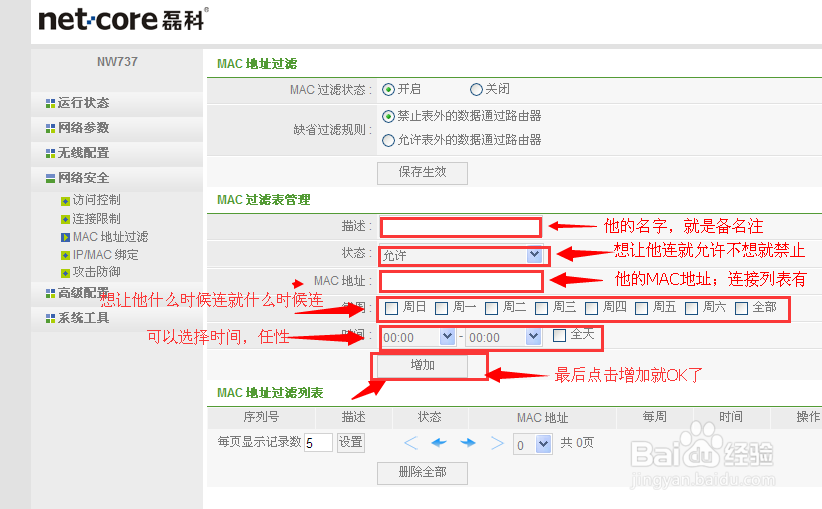The height and width of the screenshot is (509, 822).
Task: Check the 周二 checkbox
Action: coord(491,308)
